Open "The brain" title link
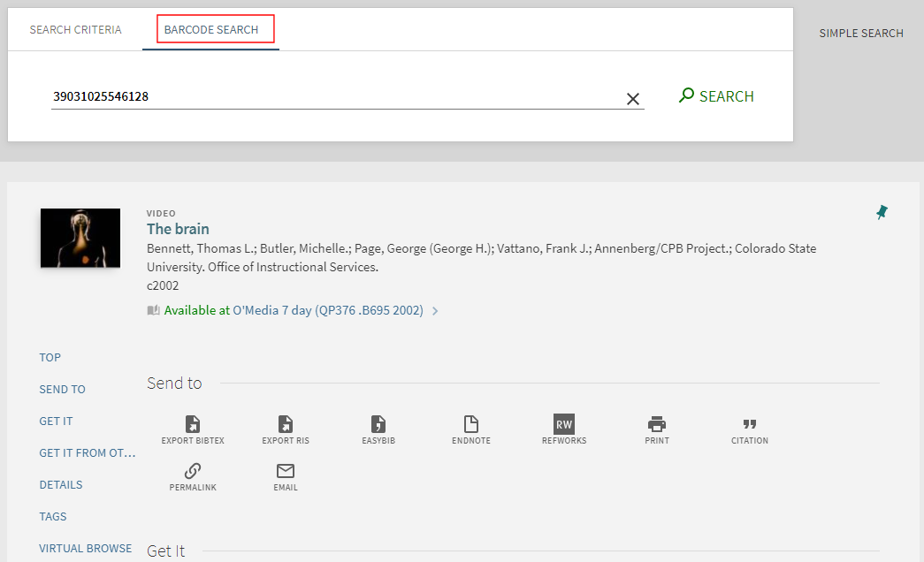The width and height of the screenshot is (924, 562). click(x=178, y=229)
